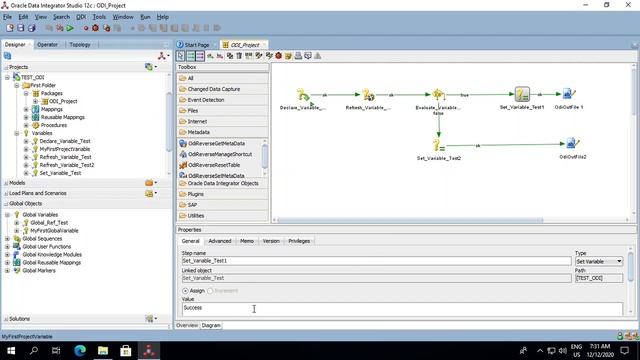Click the Refresh_Variable step icon in diagram

tap(368, 95)
